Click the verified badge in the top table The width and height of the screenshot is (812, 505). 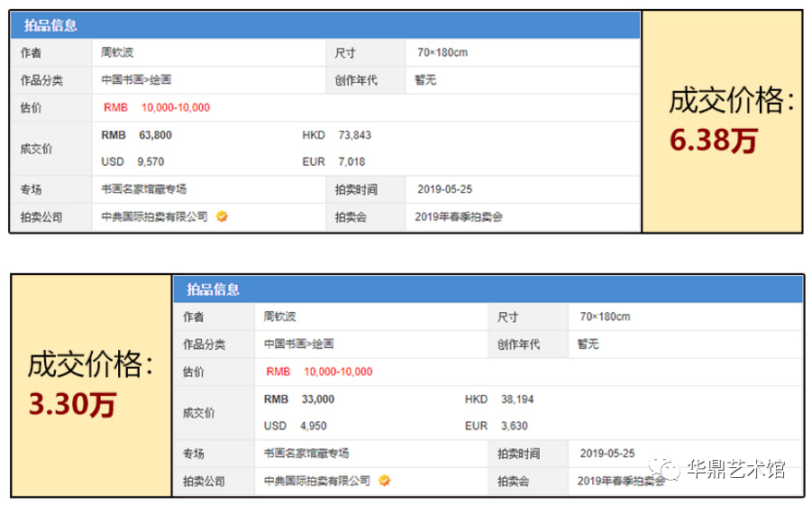pos(222,217)
